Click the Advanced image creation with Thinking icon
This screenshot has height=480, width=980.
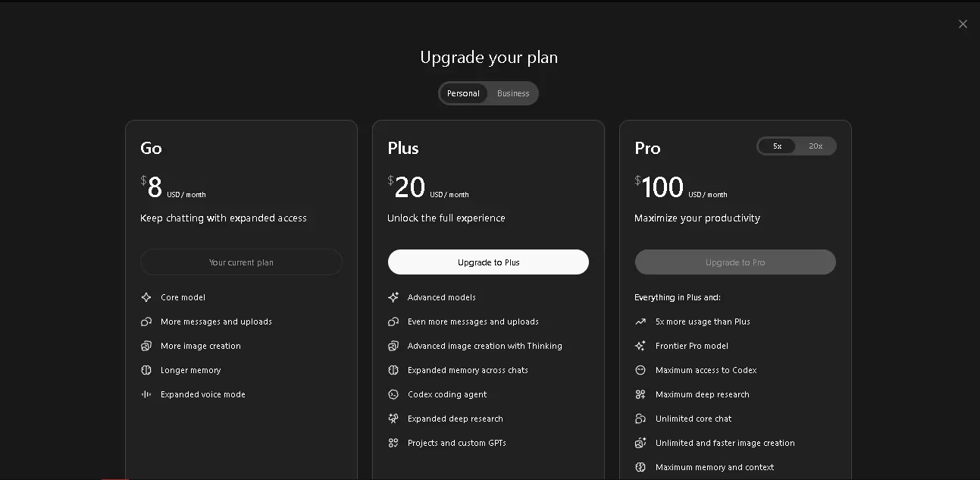pos(393,346)
